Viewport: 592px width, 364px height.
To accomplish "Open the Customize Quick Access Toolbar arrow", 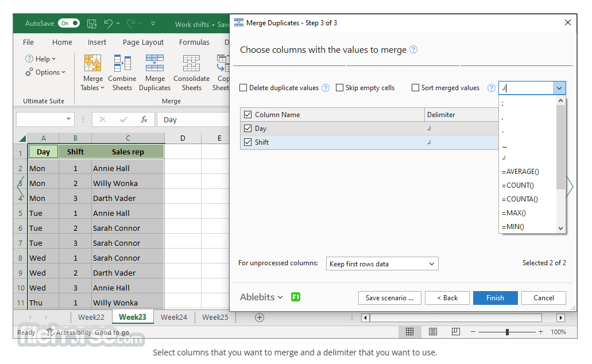I will pos(153,24).
